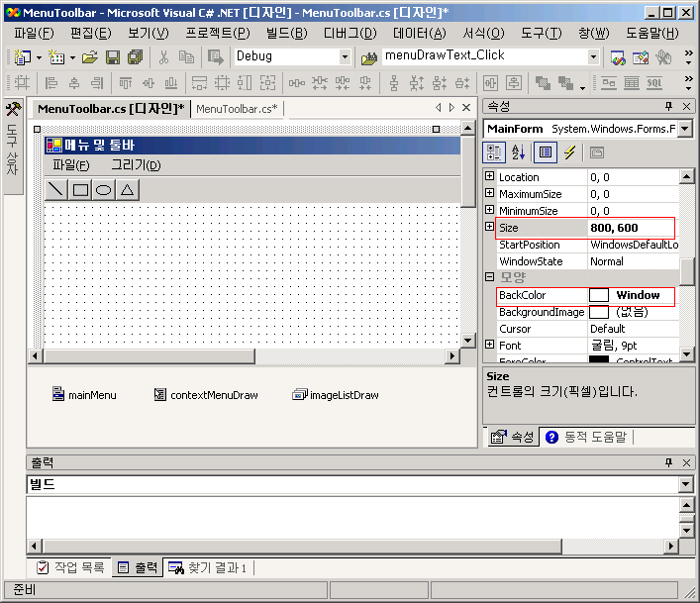This screenshot has height=603, width=700.
Task: Click the Events lightning bolt icon
Action: point(569,152)
